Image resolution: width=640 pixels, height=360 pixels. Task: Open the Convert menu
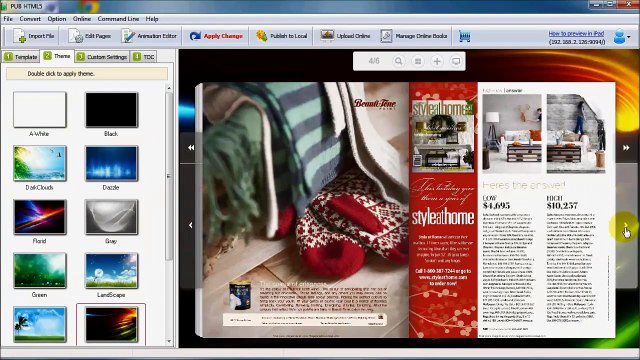click(x=30, y=19)
